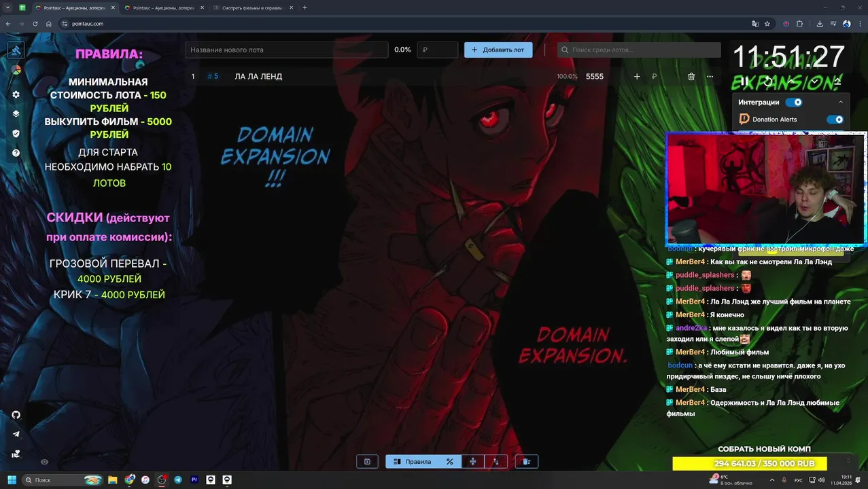Open Telegram from the taskbar
Image resolution: width=868 pixels, height=489 pixels.
point(178,479)
